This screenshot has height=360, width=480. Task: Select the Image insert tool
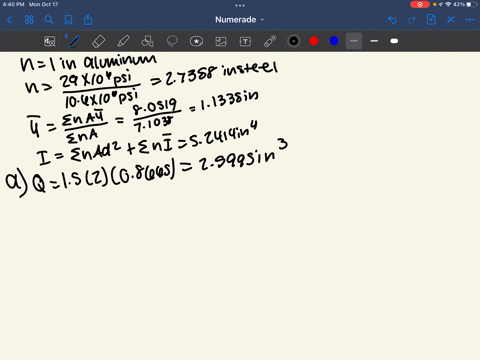pos(221,41)
